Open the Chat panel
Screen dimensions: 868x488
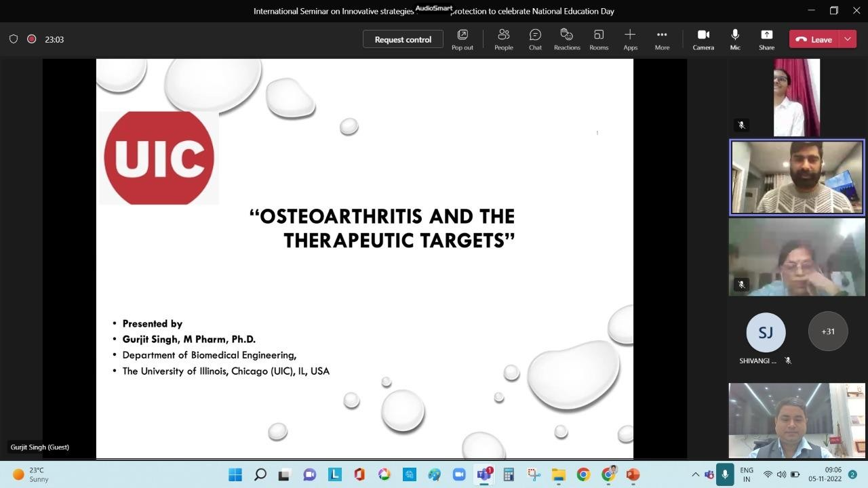click(535, 39)
